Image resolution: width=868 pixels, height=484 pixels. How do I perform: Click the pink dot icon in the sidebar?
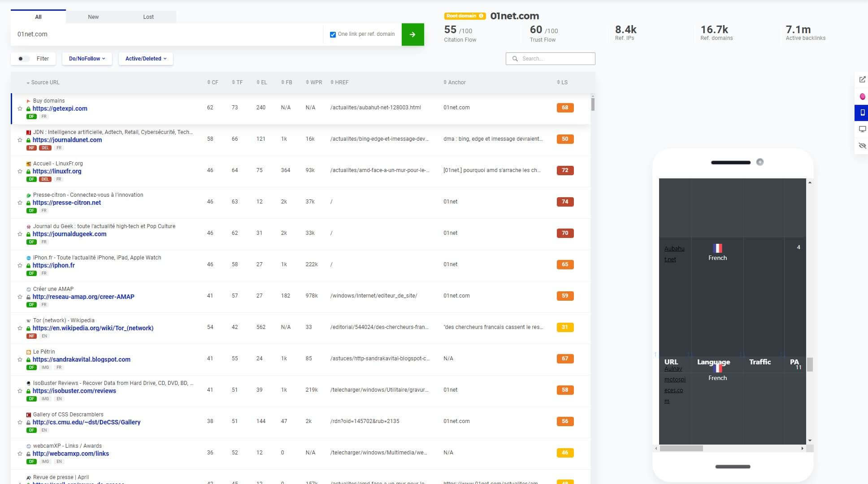tap(861, 96)
